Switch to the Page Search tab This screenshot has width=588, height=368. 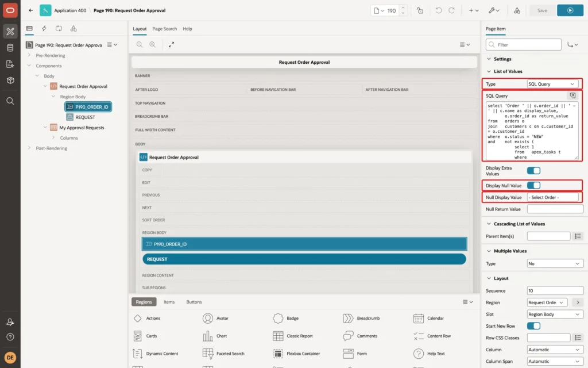[165, 29]
